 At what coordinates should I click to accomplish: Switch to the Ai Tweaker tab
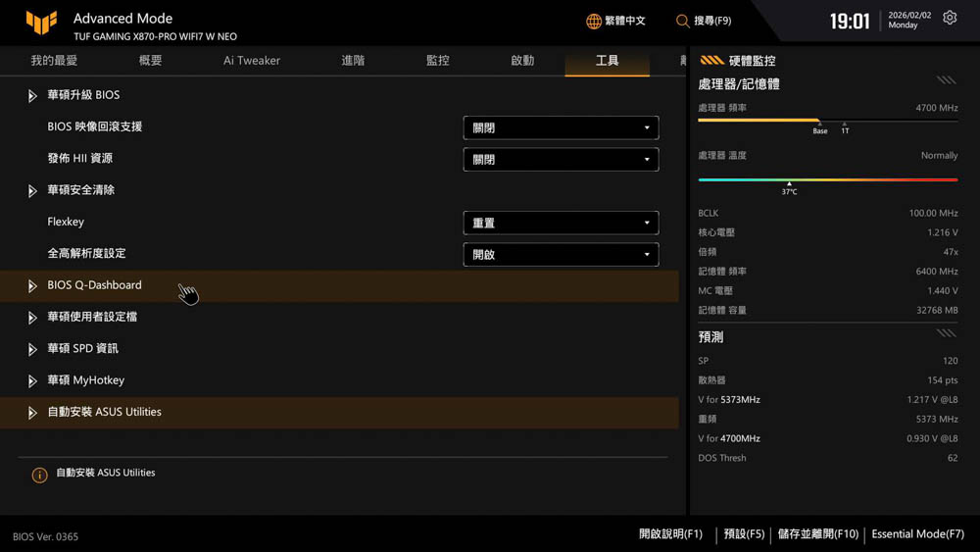[251, 61]
